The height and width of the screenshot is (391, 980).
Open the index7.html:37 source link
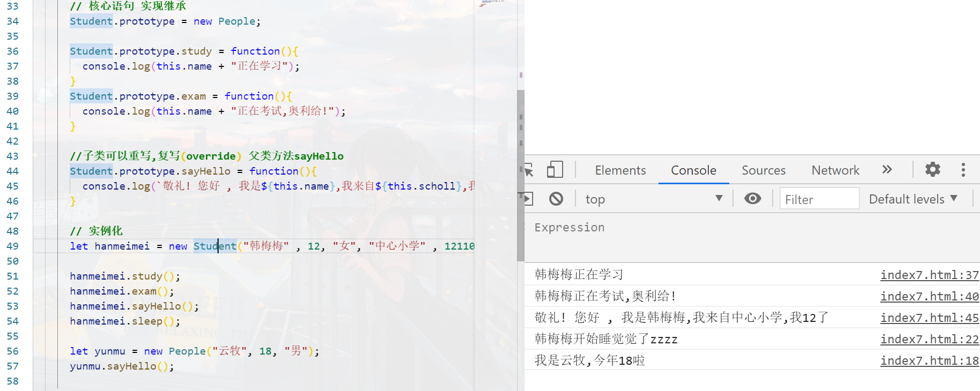(929, 275)
